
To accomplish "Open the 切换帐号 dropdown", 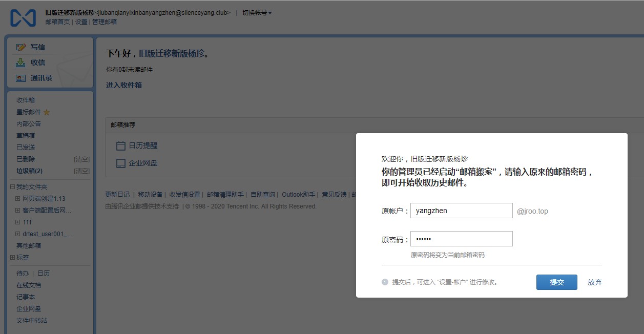I will point(257,12).
